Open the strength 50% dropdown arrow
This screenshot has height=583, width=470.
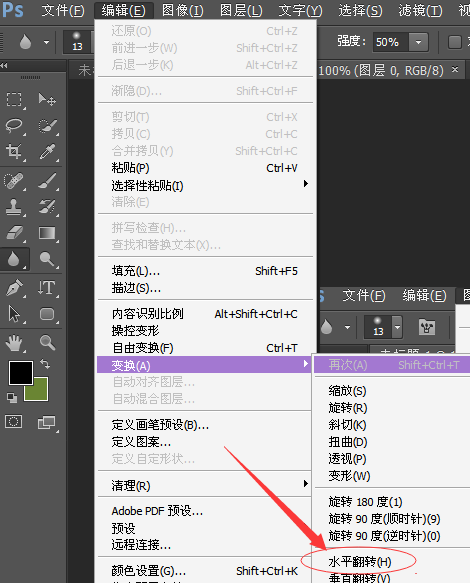pos(419,42)
